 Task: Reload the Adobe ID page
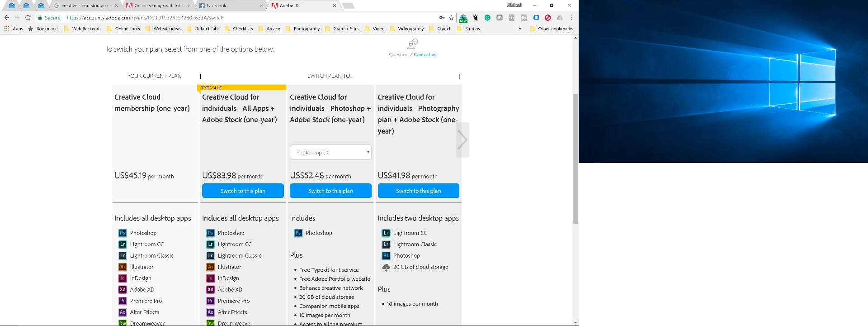[28, 18]
